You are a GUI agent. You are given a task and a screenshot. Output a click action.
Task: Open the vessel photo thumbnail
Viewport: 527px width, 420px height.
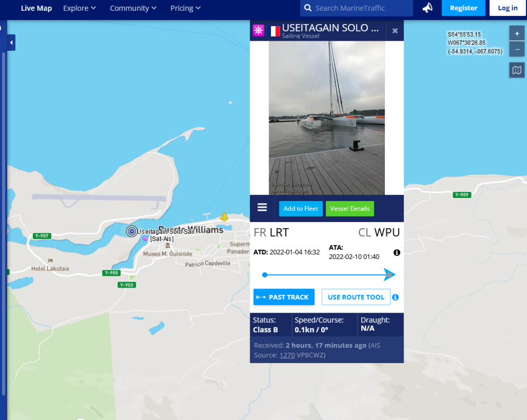[x=327, y=118]
